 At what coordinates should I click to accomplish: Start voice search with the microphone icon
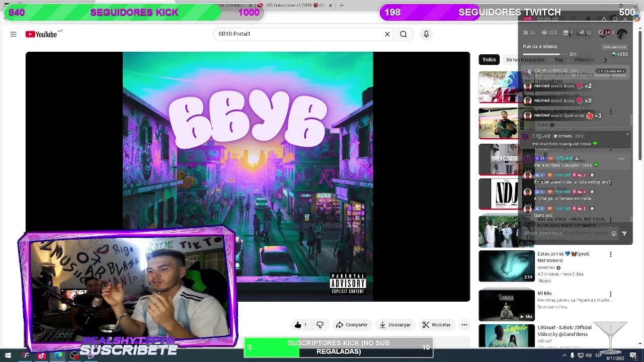pyautogui.click(x=426, y=34)
